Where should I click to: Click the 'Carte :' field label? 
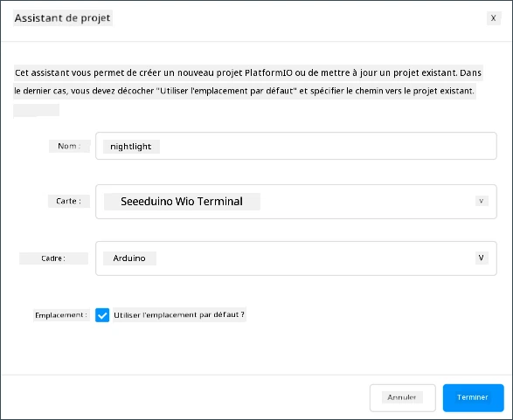click(x=68, y=201)
